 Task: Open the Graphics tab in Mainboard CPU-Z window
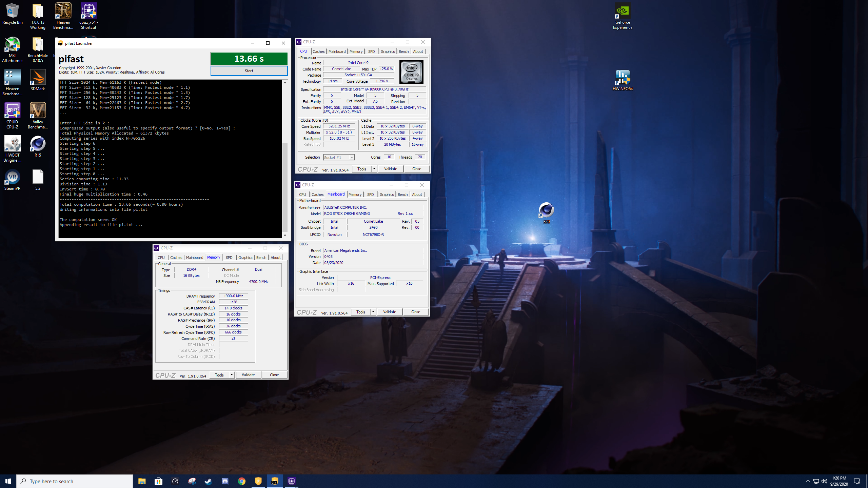(387, 195)
